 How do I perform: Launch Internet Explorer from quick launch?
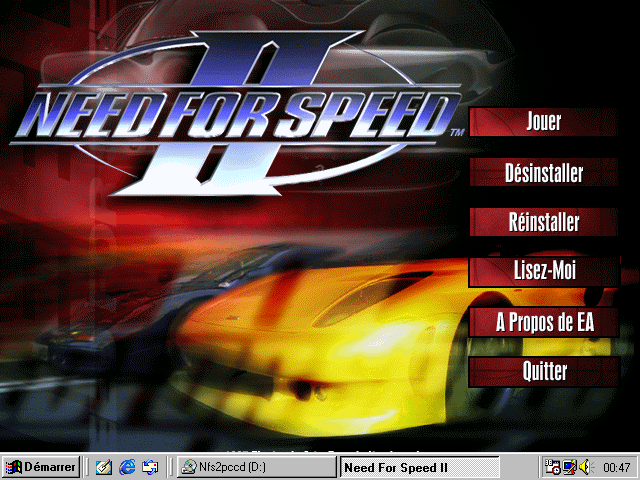(127, 467)
